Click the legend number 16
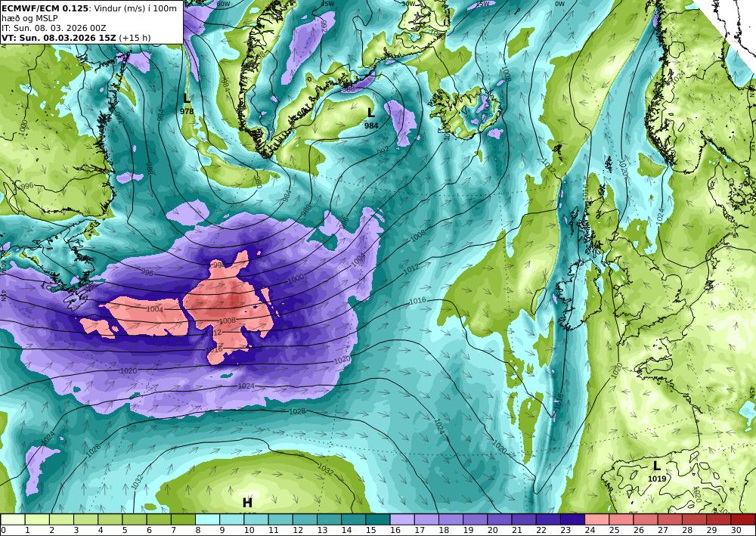 (395, 530)
